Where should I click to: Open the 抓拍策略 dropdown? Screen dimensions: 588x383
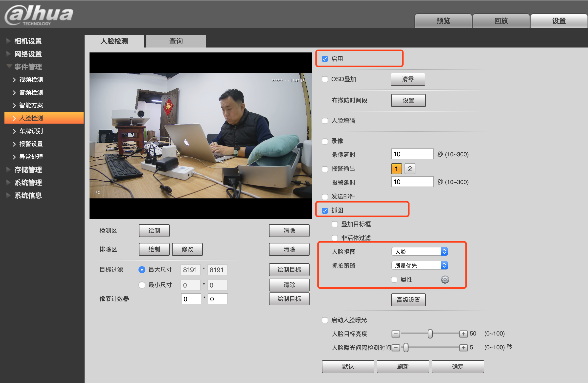pos(420,265)
